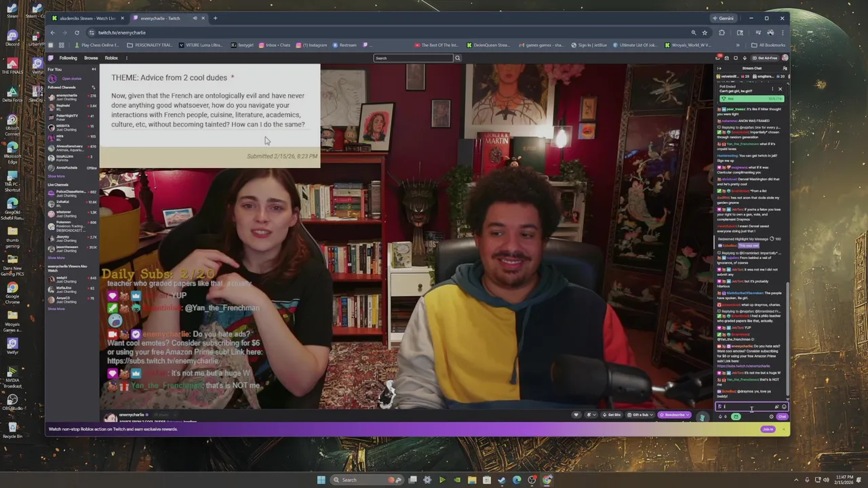Open the emote picker in chat input
868x488 pixels.
tap(784, 407)
